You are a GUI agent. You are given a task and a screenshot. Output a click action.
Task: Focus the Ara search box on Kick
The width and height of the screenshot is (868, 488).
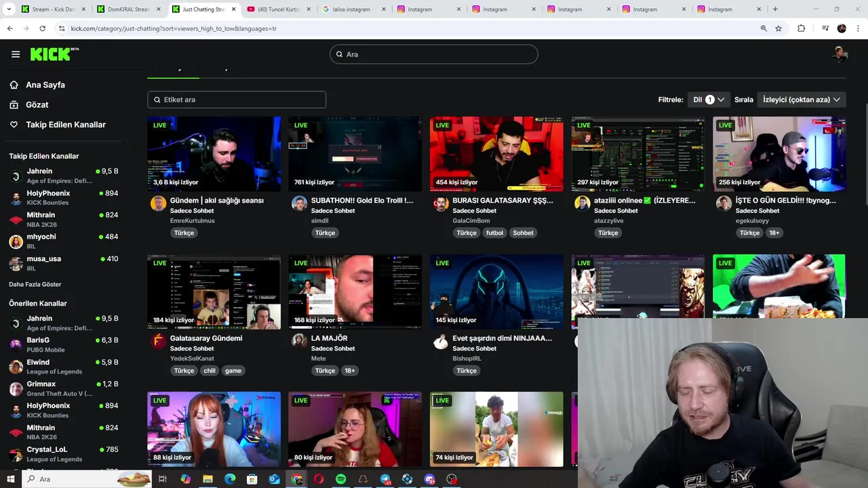click(434, 54)
